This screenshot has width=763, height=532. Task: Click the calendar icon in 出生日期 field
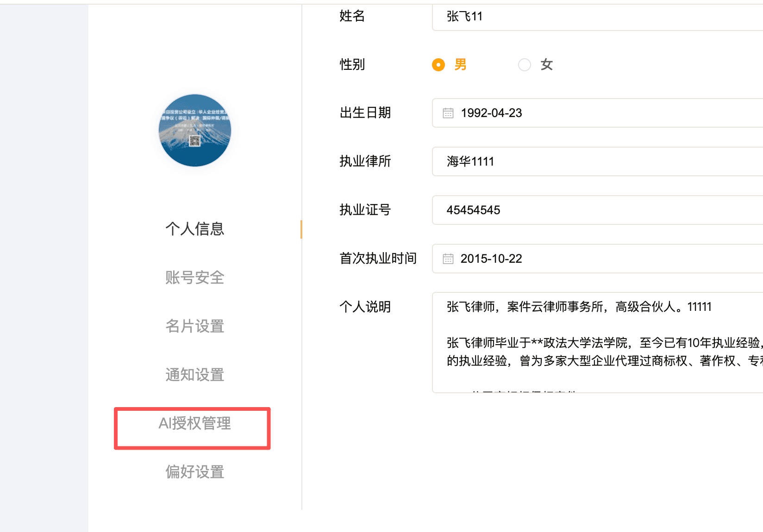[x=448, y=113]
